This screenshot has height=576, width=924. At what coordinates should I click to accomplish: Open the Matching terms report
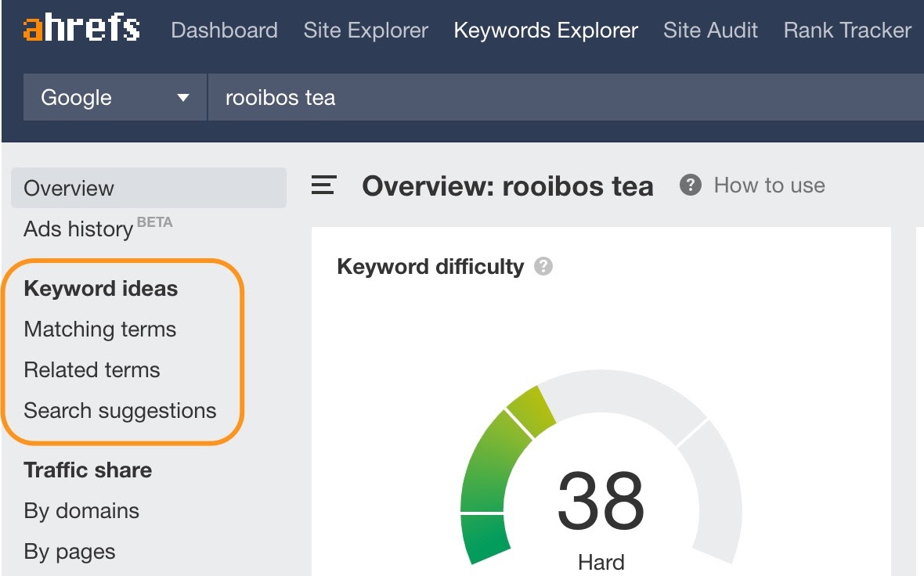[x=99, y=329]
